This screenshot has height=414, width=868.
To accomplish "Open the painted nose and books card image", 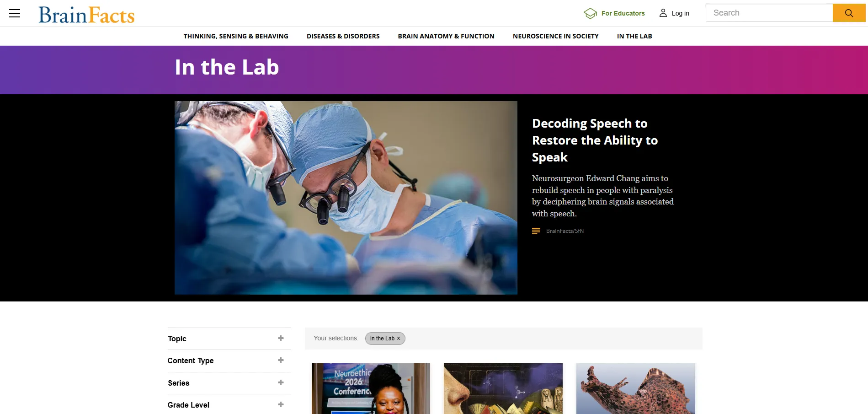I will 503,388.
